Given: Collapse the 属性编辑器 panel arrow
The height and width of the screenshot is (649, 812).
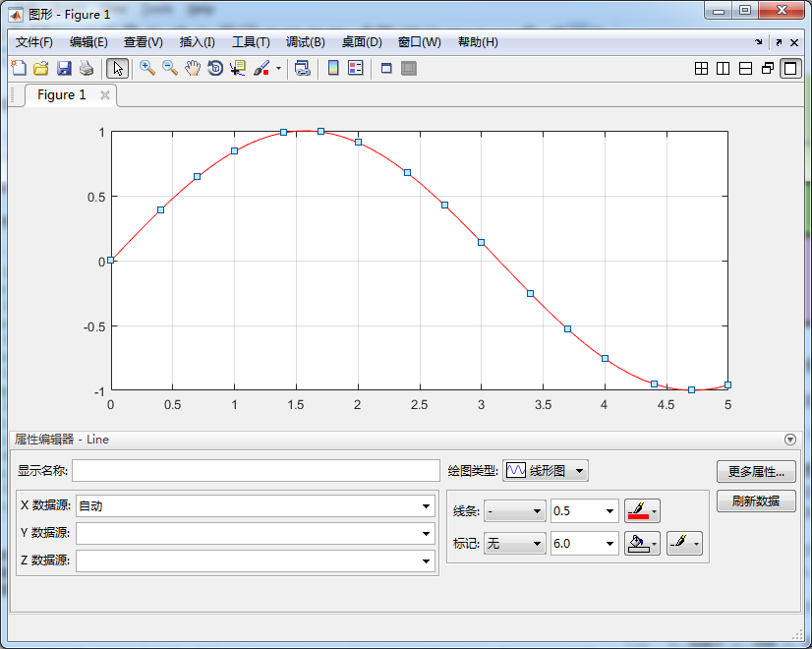Looking at the screenshot, I should [x=789, y=440].
